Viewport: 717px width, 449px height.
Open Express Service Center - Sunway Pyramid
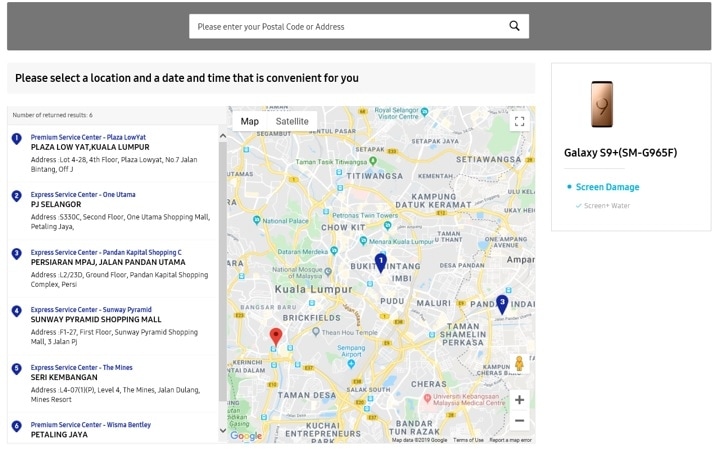click(x=91, y=310)
